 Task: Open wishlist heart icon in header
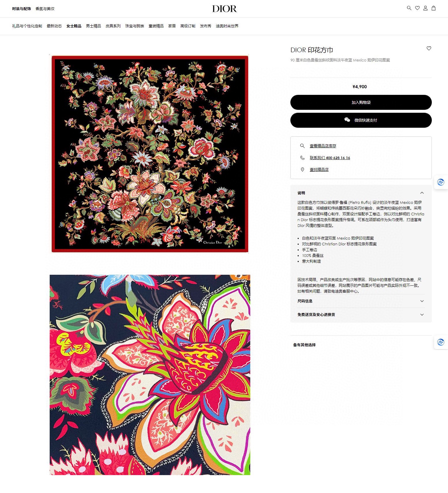[417, 8]
